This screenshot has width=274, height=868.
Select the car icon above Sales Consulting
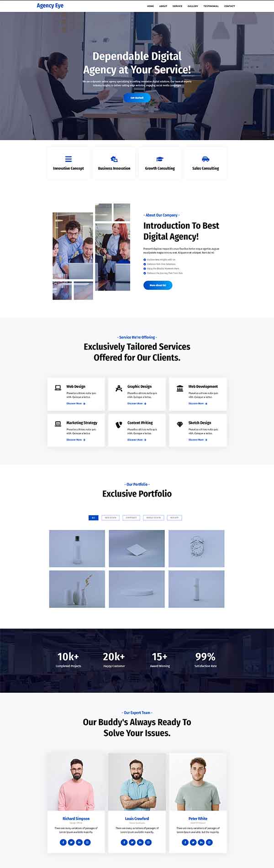205,159
